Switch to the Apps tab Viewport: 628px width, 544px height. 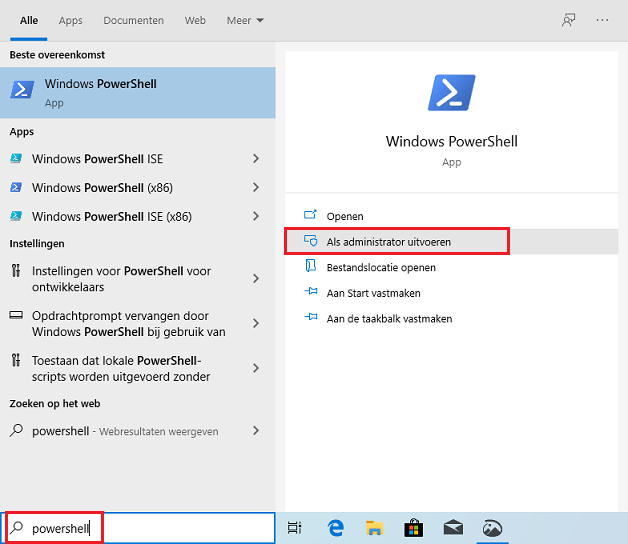pyautogui.click(x=70, y=20)
